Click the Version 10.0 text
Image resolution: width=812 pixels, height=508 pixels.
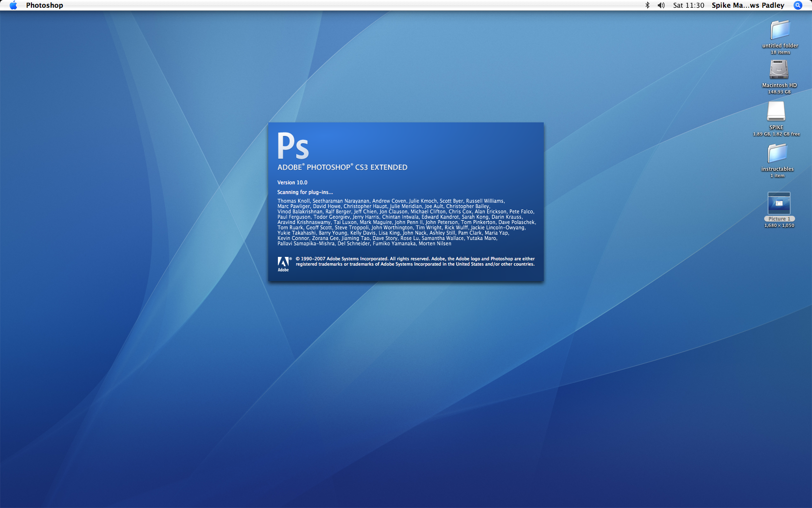(292, 183)
